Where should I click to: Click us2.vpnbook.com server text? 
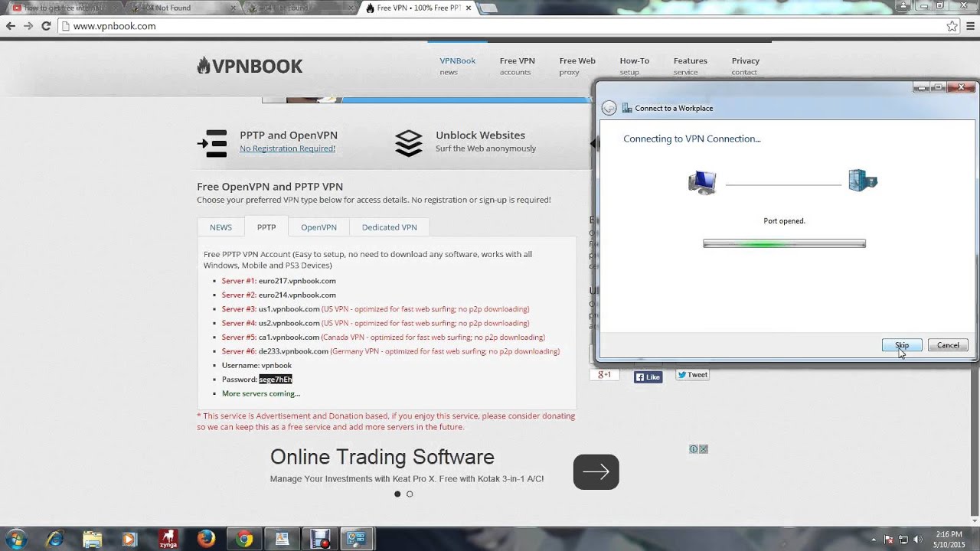point(289,323)
